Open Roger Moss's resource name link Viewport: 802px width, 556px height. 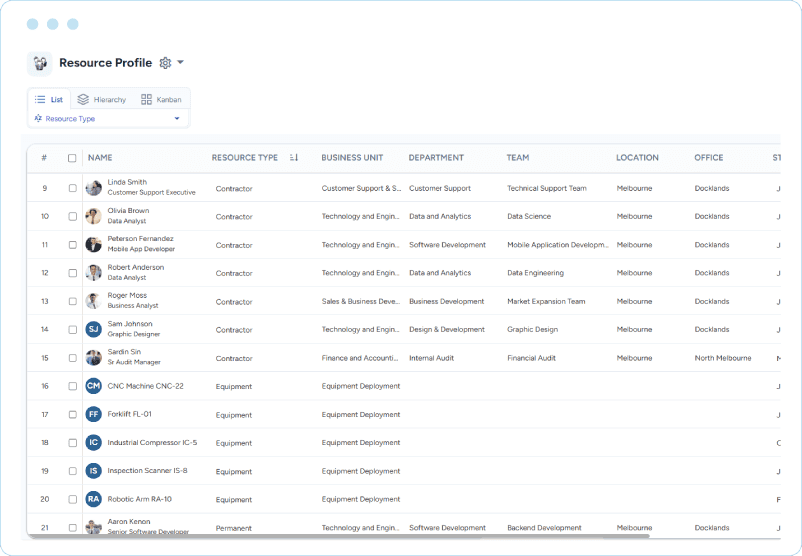pos(127,296)
